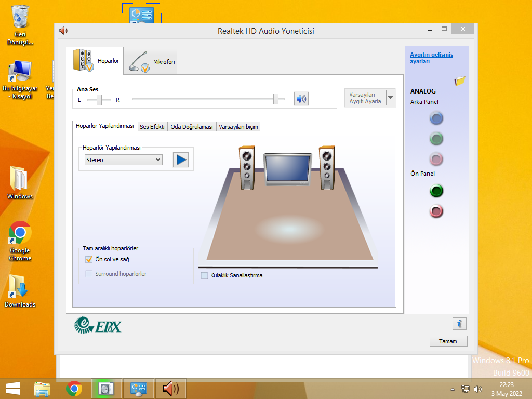
Task: Open the clock showing 22:23
Action: coord(507,389)
